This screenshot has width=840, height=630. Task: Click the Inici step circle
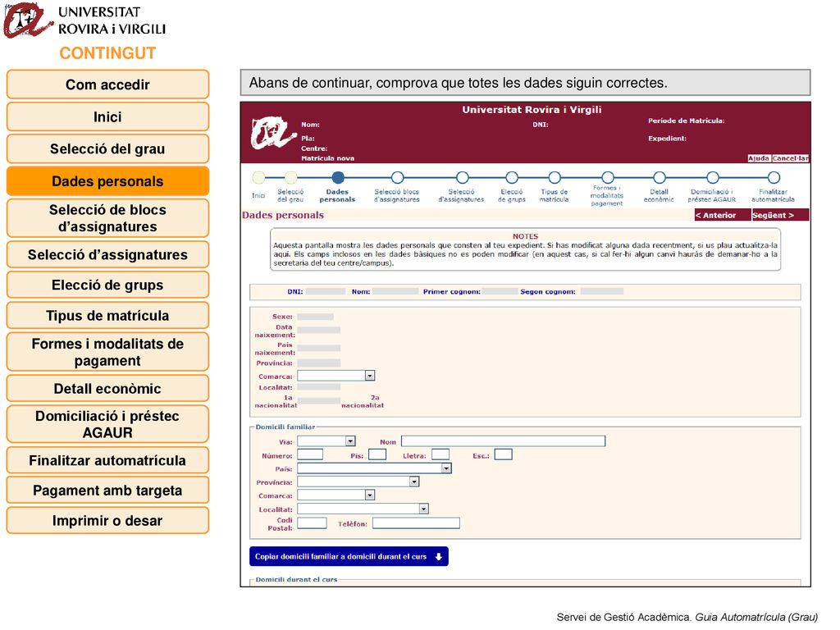pyautogui.click(x=258, y=177)
